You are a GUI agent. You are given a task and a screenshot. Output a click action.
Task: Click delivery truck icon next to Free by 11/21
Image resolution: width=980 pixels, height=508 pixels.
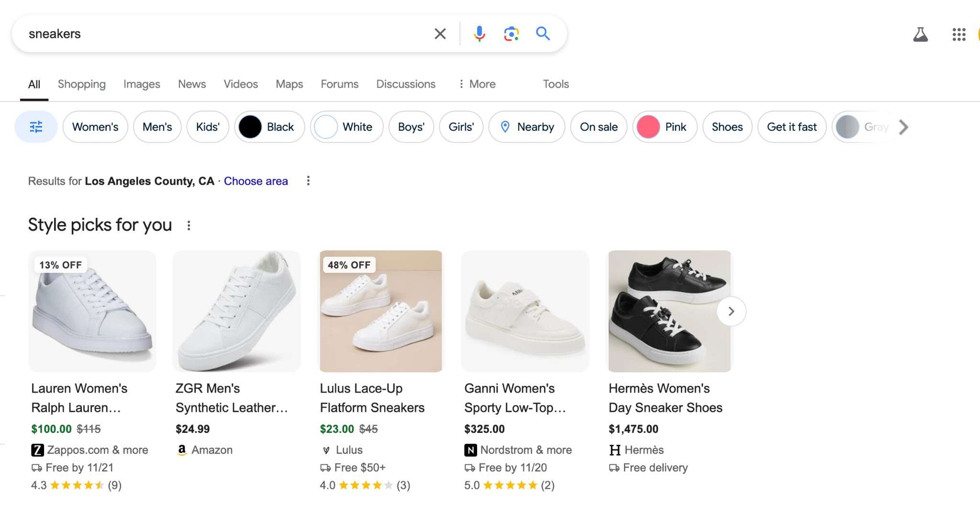pyautogui.click(x=37, y=468)
